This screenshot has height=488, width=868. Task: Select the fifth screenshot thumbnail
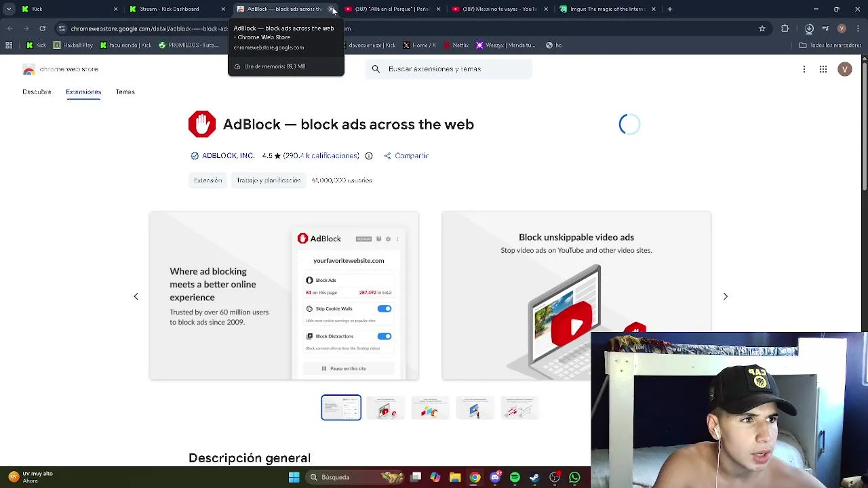click(520, 407)
